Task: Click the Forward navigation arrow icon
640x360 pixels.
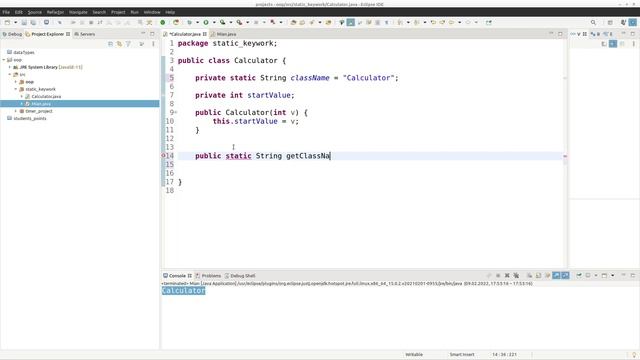Action: pyautogui.click(x=468, y=22)
